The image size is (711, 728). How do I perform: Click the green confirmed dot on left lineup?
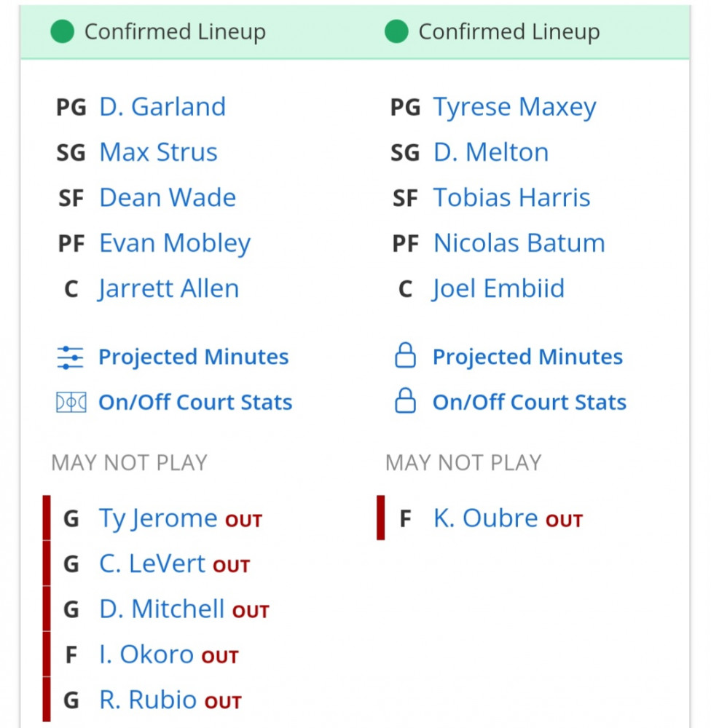click(x=62, y=32)
